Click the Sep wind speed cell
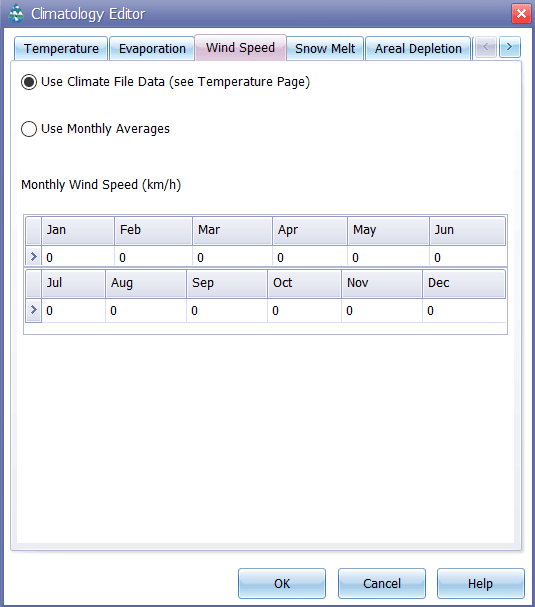The image size is (535, 607). pos(227,310)
